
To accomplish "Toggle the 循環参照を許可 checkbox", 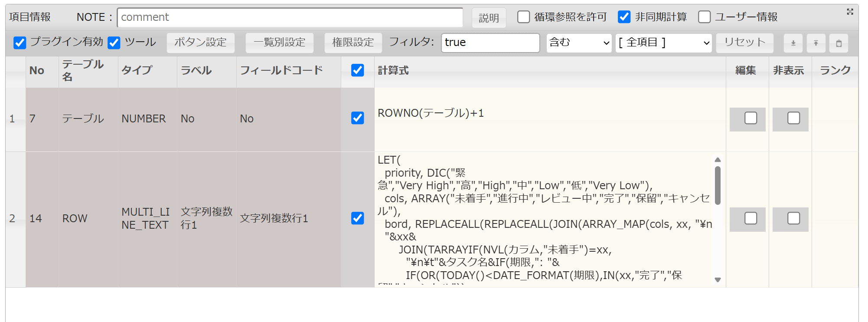I will coord(524,17).
